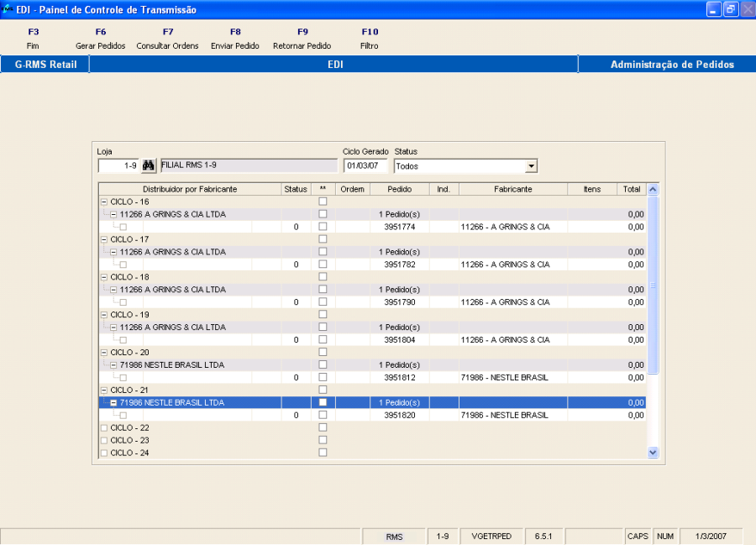Click F8 Enviar Pedido
This screenshot has height=545, width=756.
235,39
